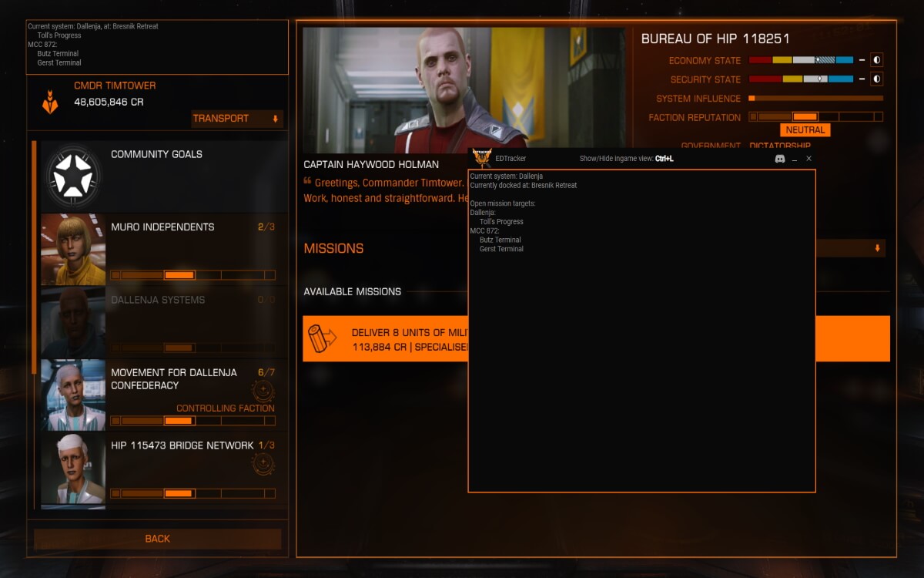Open the Transport mission filter dropdown
Image resolution: width=924 pixels, height=578 pixels.
click(237, 119)
